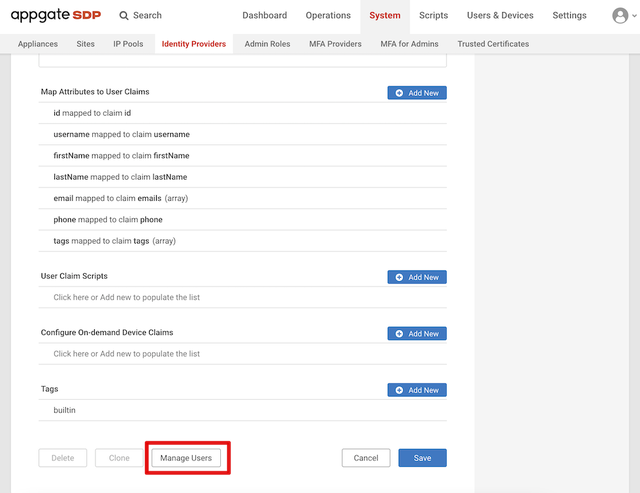Add new attribute to user claims mapping

[417, 93]
